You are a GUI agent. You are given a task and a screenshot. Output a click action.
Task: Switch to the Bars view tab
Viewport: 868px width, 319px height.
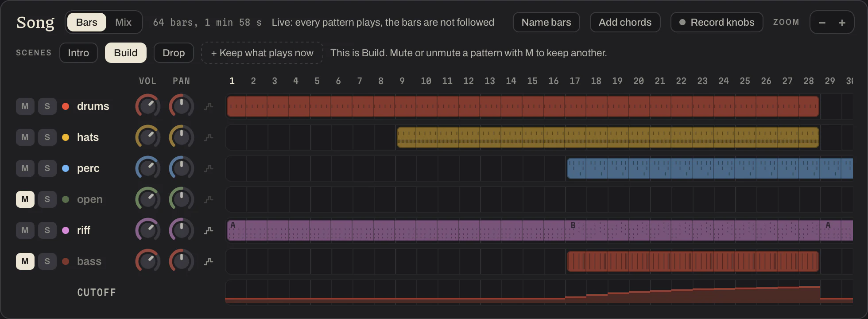87,22
